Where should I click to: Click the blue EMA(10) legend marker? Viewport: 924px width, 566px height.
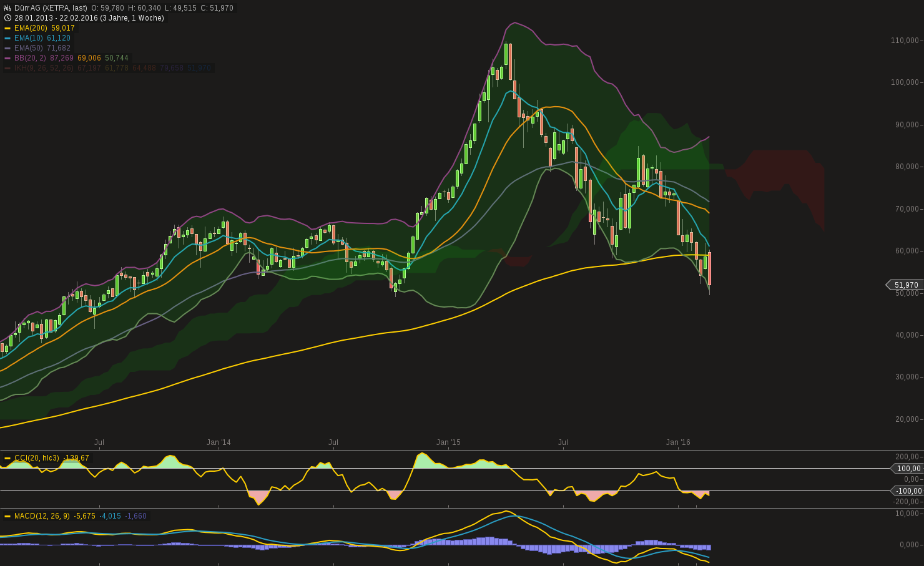coord(7,38)
